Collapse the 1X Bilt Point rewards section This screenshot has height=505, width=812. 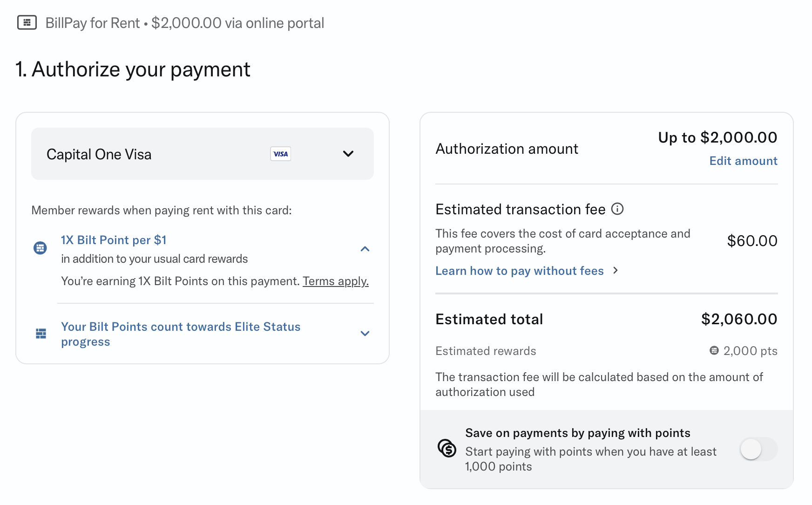point(365,249)
